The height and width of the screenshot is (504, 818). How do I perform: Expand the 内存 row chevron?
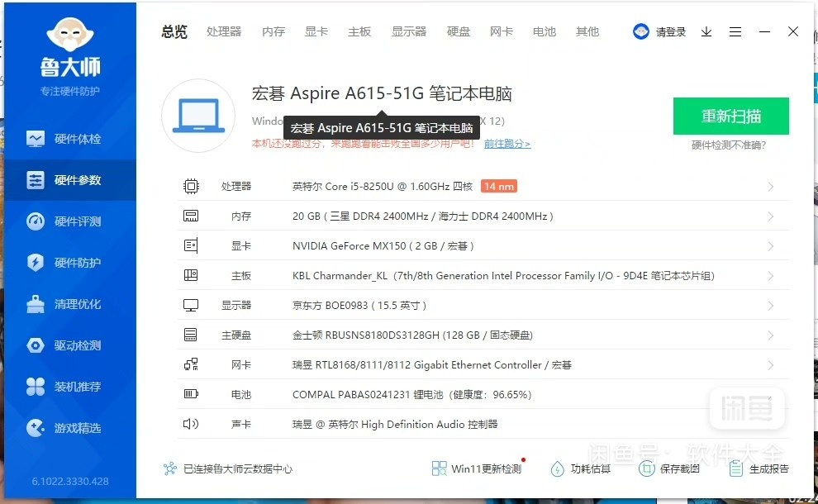pos(771,216)
